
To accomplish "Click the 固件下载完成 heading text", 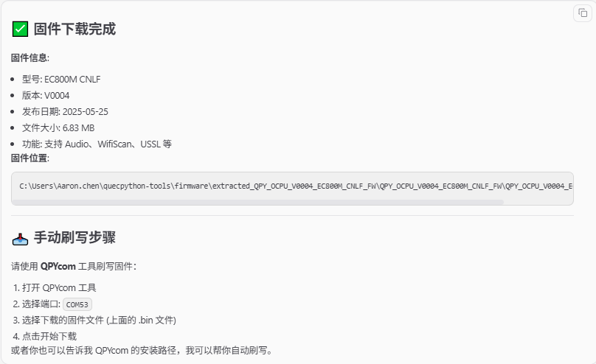I will click(74, 29).
